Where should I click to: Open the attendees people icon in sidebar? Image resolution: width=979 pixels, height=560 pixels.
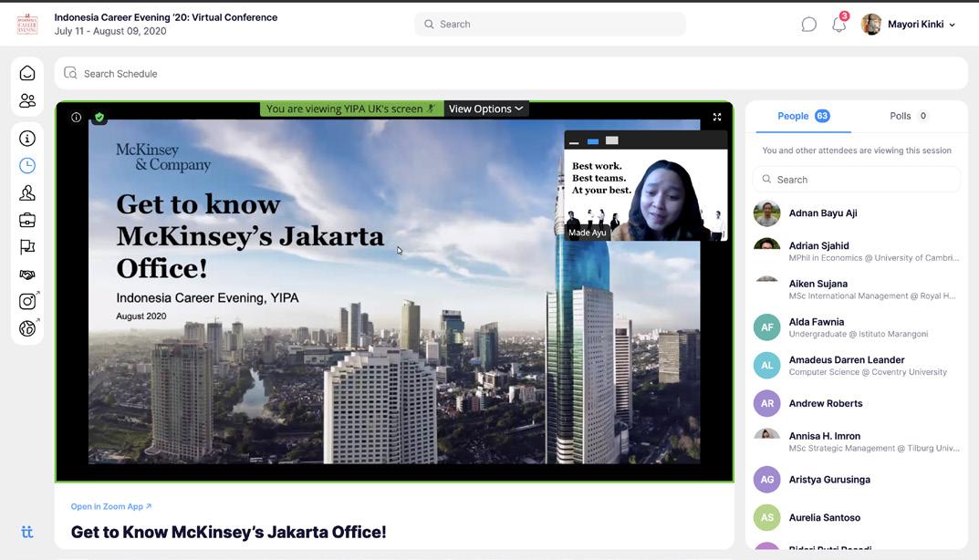click(26, 100)
